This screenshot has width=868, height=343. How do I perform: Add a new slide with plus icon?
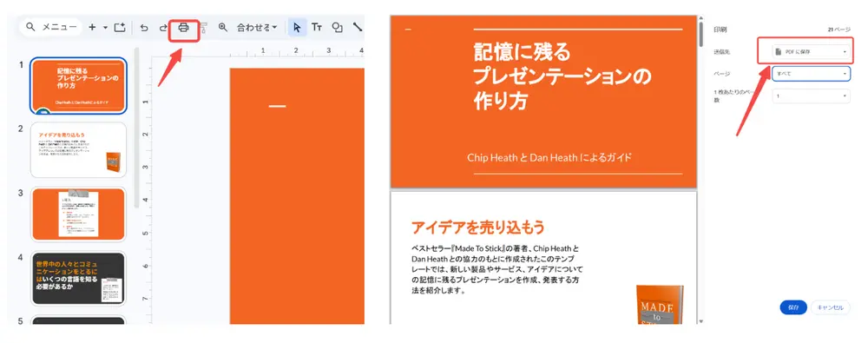pyautogui.click(x=92, y=27)
